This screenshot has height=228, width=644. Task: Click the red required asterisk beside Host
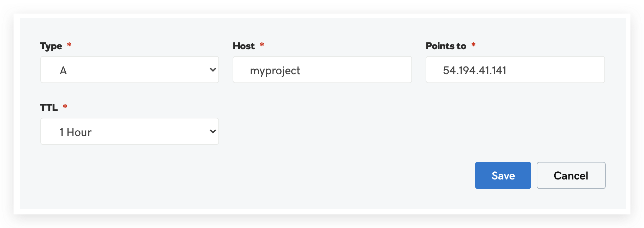(x=262, y=45)
